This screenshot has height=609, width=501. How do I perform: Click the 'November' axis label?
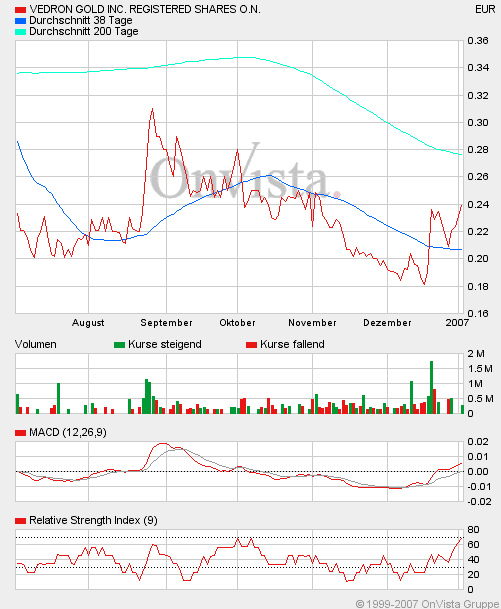[312, 323]
